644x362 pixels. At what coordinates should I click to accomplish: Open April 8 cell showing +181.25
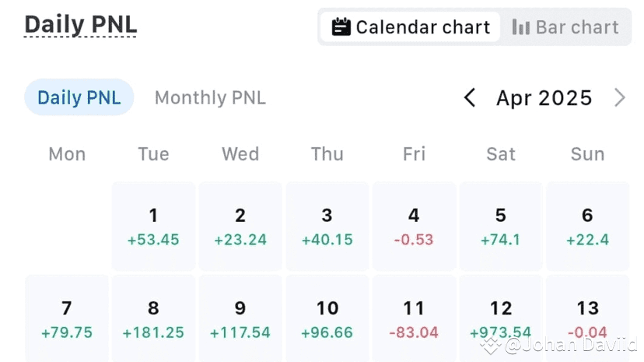153,319
